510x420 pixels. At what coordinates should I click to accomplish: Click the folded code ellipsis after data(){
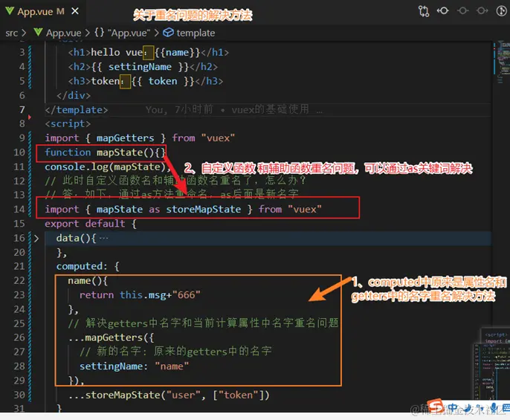click(x=104, y=238)
